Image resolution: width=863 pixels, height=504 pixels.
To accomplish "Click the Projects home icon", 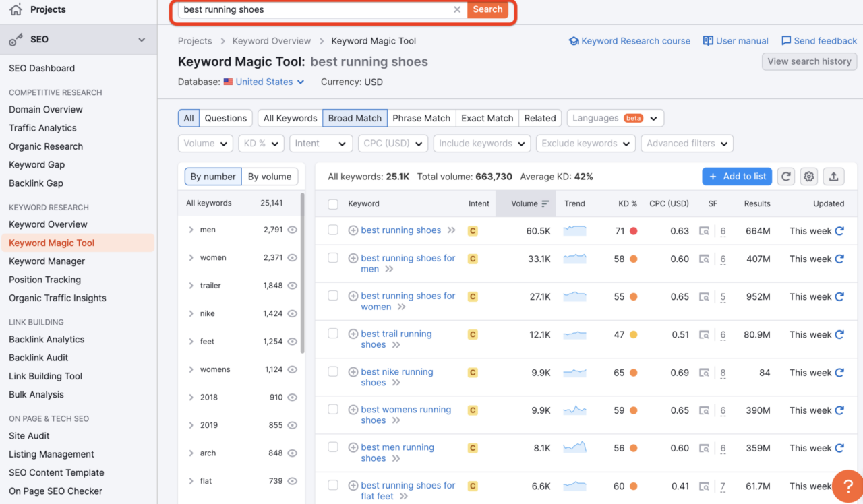I will pyautogui.click(x=16, y=9).
